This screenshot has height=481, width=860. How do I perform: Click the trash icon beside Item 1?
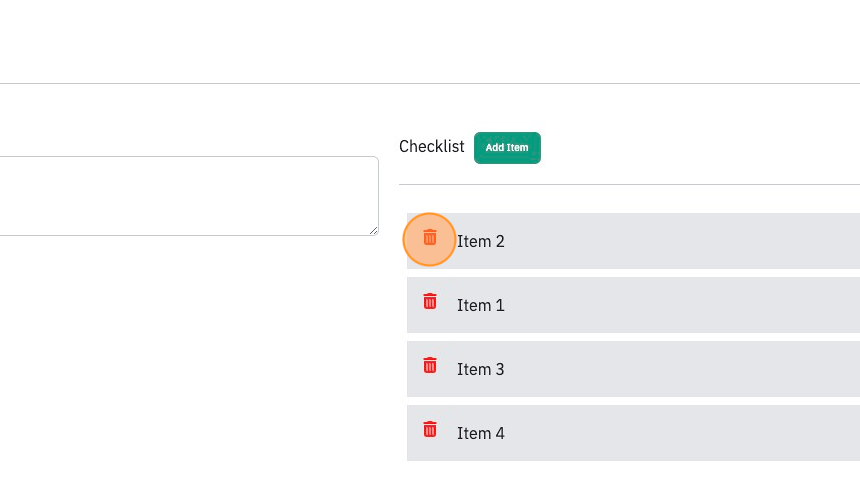click(x=429, y=302)
